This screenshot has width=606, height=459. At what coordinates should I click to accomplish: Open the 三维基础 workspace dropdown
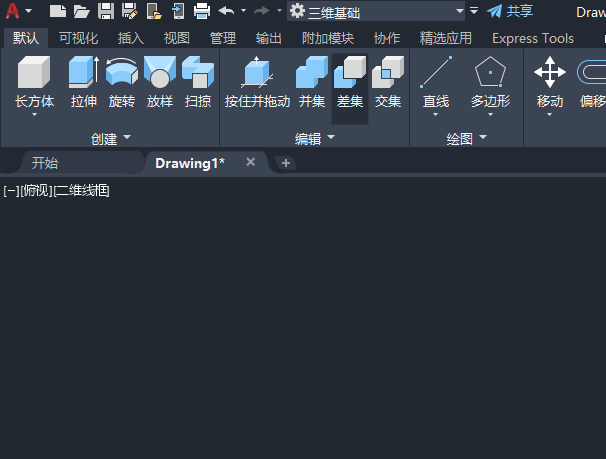point(376,11)
